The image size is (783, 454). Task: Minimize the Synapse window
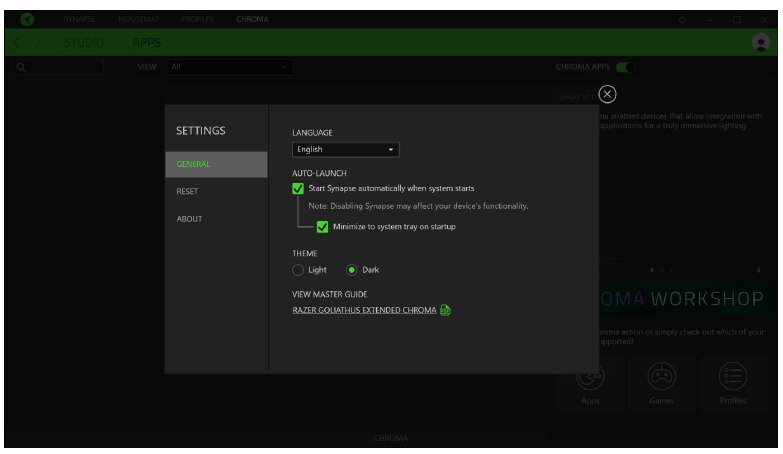[710, 19]
